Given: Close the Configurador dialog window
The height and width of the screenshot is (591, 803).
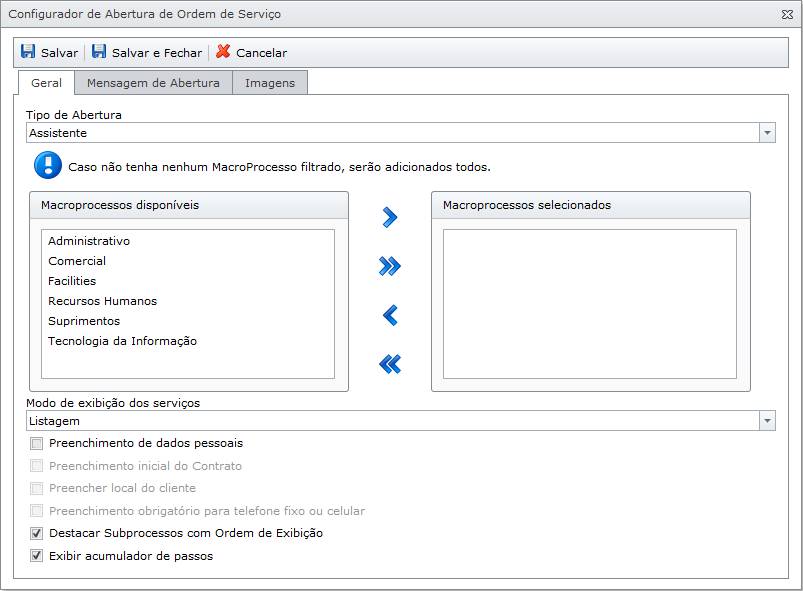Looking at the screenshot, I should point(788,15).
